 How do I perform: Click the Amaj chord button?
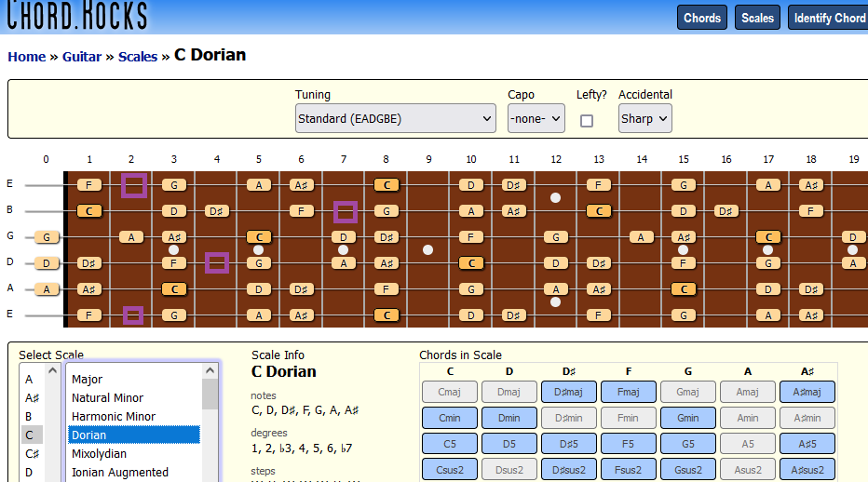tap(747, 392)
